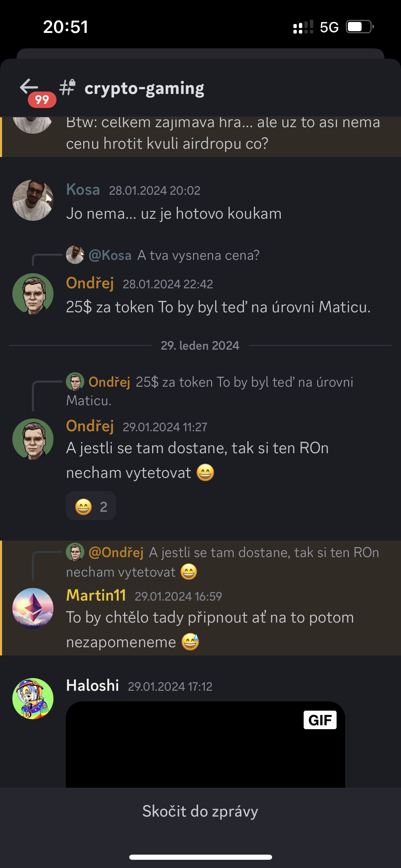The height and width of the screenshot is (868, 401).
Task: Tap Ondřej's avatar on the 22:42 message
Action: (x=33, y=294)
